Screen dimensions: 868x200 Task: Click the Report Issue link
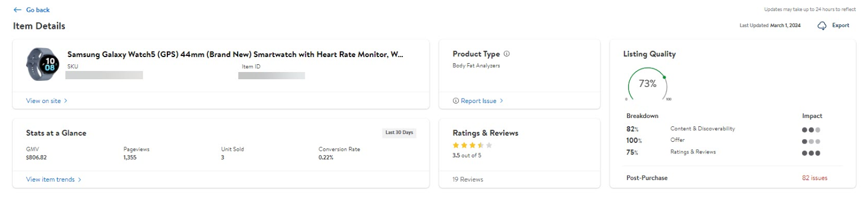(478, 101)
